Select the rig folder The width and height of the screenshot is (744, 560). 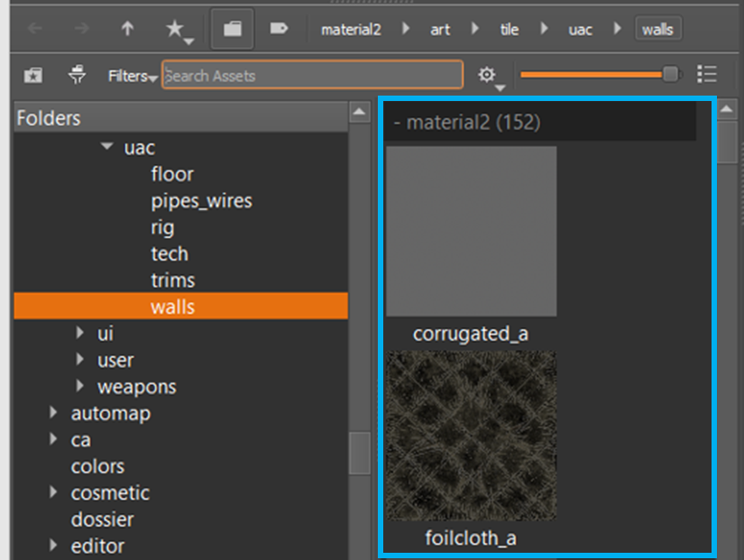coord(162,228)
